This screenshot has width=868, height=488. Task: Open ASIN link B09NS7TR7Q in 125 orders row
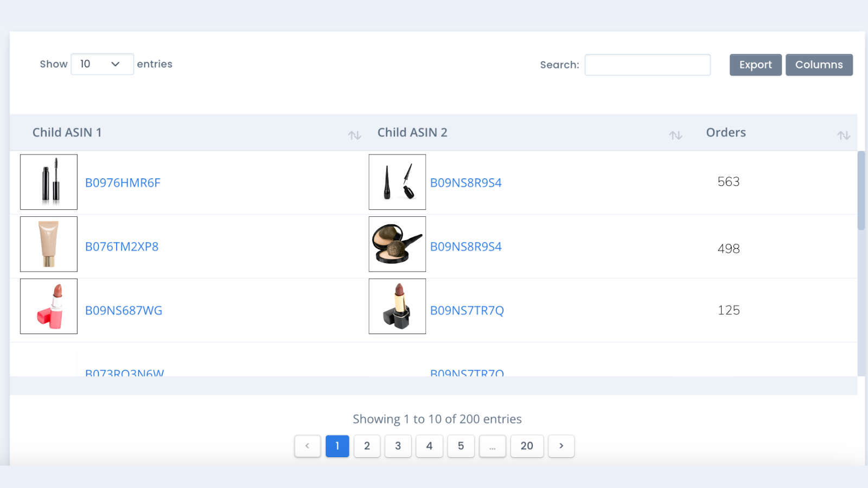[x=467, y=311]
